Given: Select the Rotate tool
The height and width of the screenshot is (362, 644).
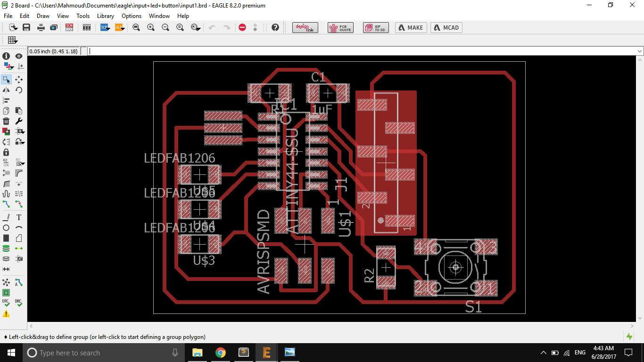Looking at the screenshot, I should tap(19, 90).
